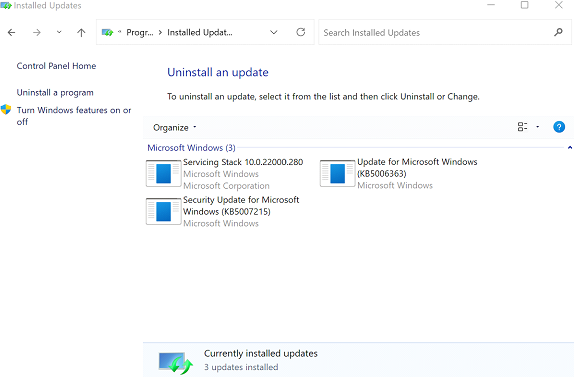Click Microsoft Corporation publisher text
The image size is (575, 377).
pyautogui.click(x=226, y=186)
